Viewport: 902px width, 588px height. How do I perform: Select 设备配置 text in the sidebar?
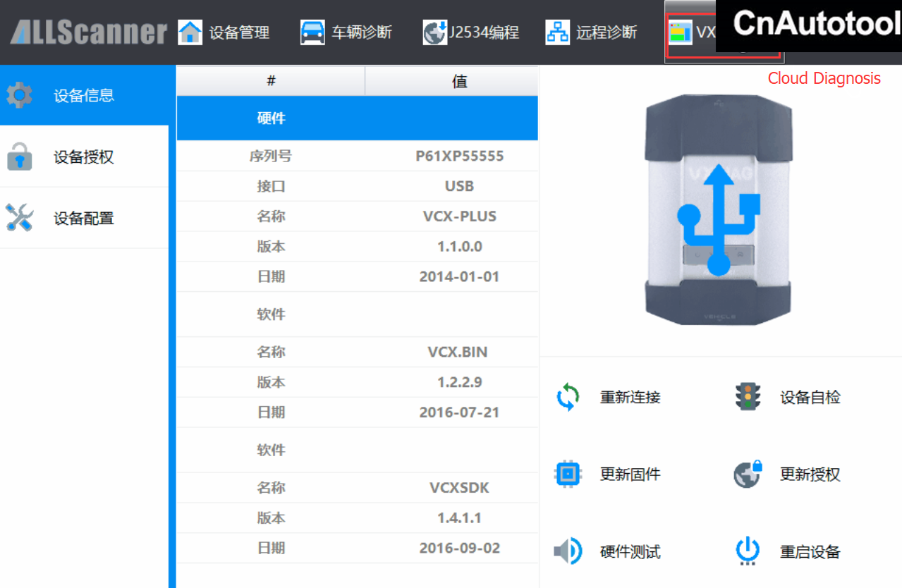coord(84,219)
